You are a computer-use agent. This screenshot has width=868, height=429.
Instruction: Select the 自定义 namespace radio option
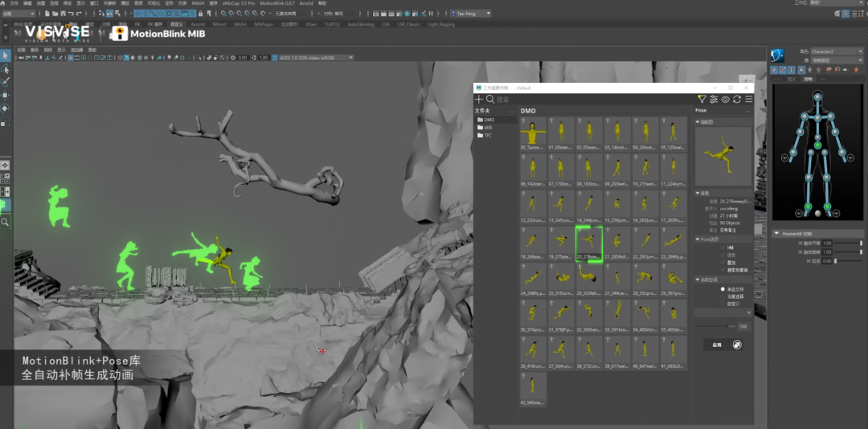(723, 304)
